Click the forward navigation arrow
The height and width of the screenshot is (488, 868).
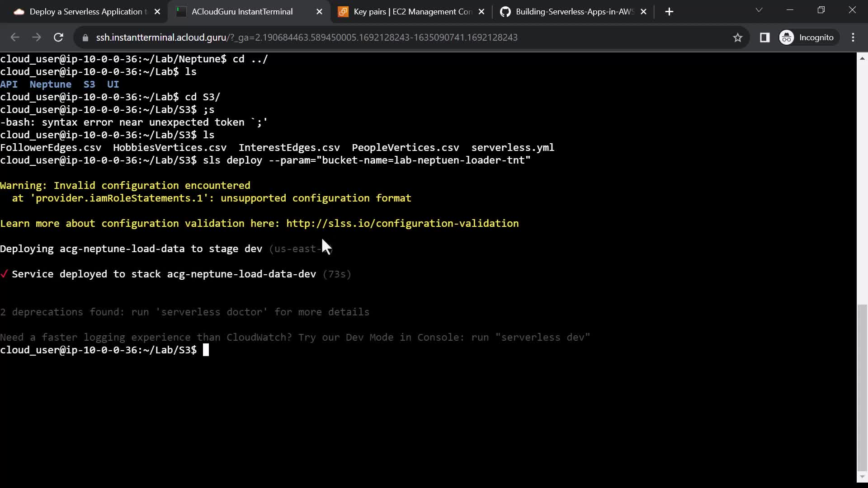pyautogui.click(x=37, y=38)
